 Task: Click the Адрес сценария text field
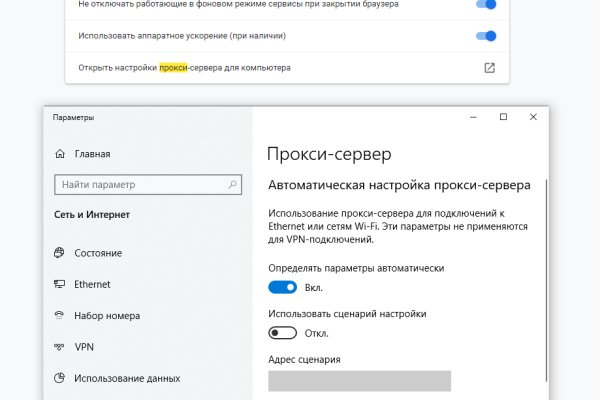coord(359,380)
